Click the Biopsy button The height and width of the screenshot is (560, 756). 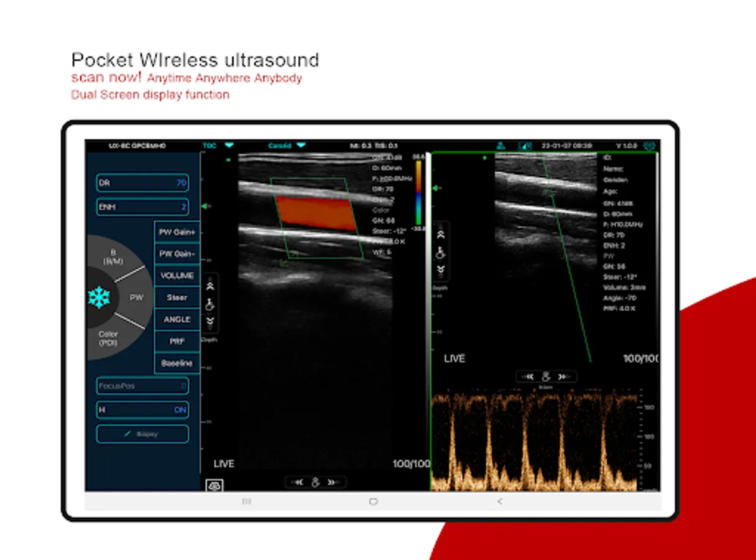click(x=142, y=434)
